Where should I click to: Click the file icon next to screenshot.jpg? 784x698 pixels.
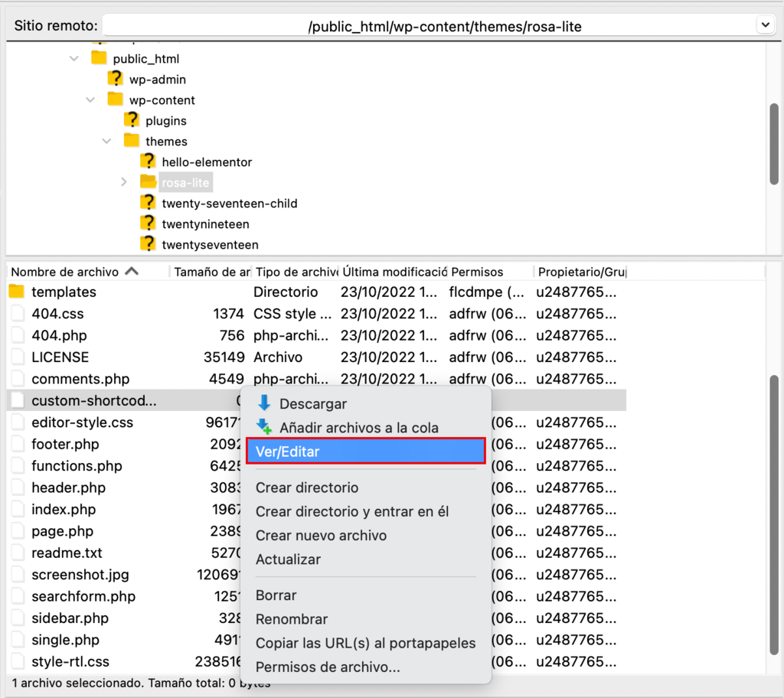coord(17,575)
